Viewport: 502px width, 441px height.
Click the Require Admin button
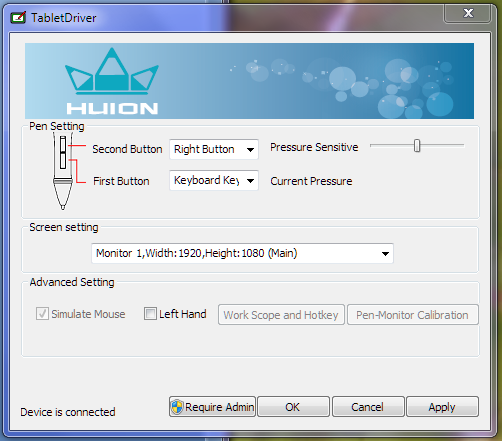212,407
